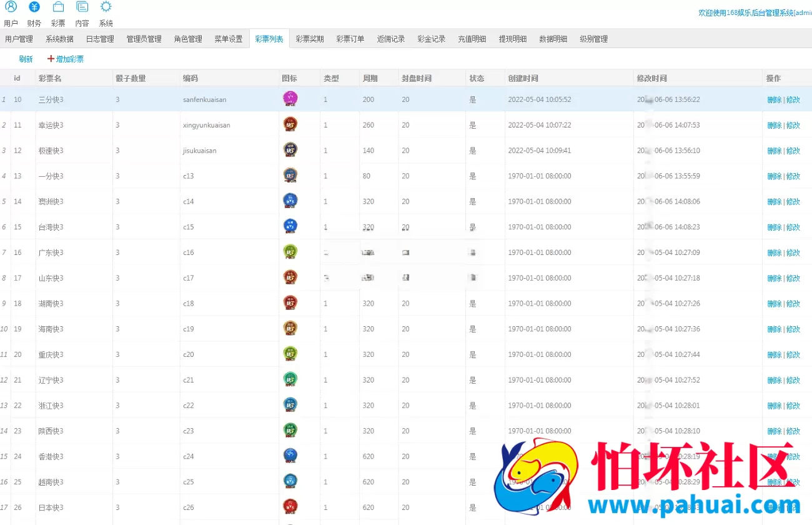Click the 三分快3 purple lottery icon

pos(290,99)
